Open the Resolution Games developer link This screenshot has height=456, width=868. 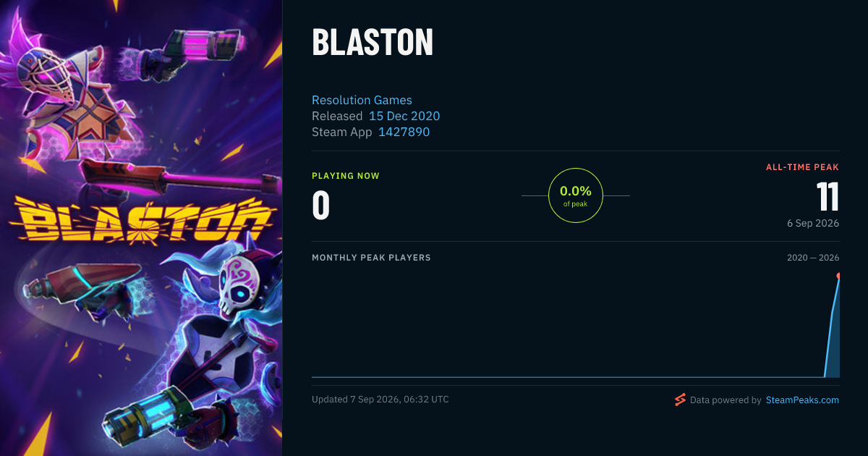(362, 100)
